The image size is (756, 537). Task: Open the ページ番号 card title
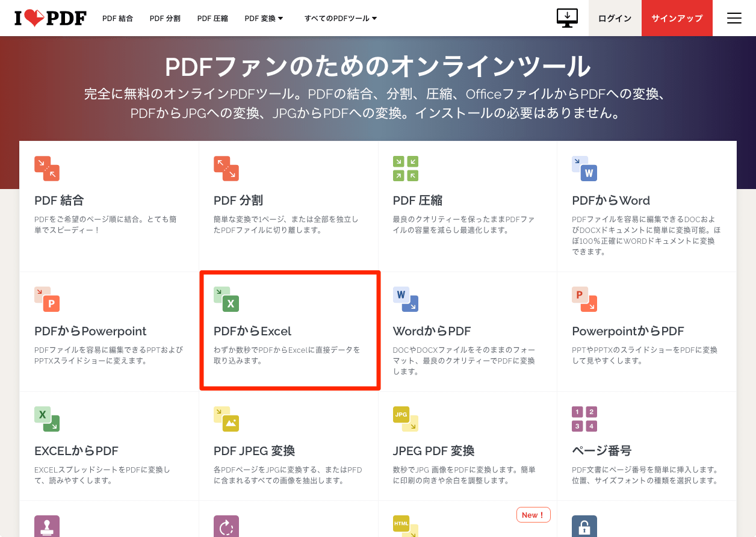point(601,451)
